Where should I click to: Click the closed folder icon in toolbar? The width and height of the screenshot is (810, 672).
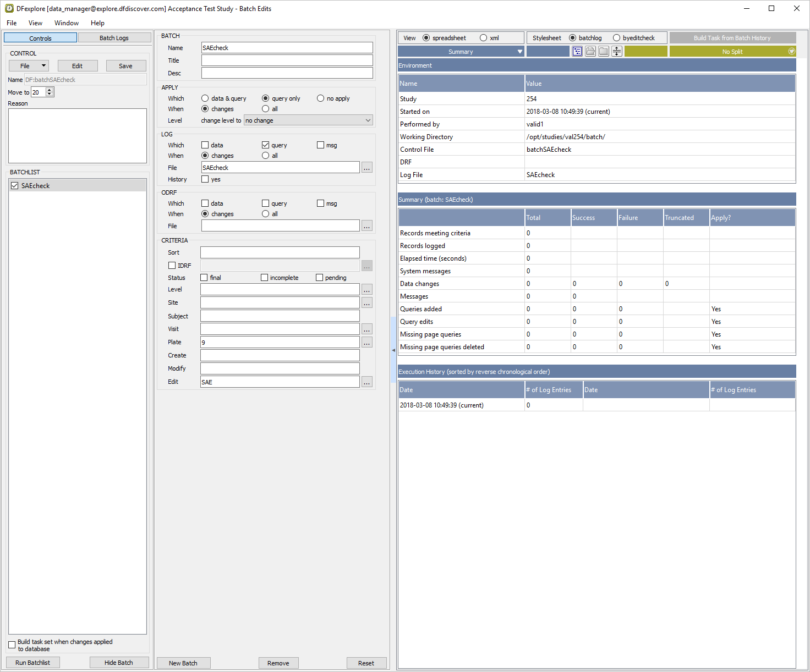pos(604,52)
